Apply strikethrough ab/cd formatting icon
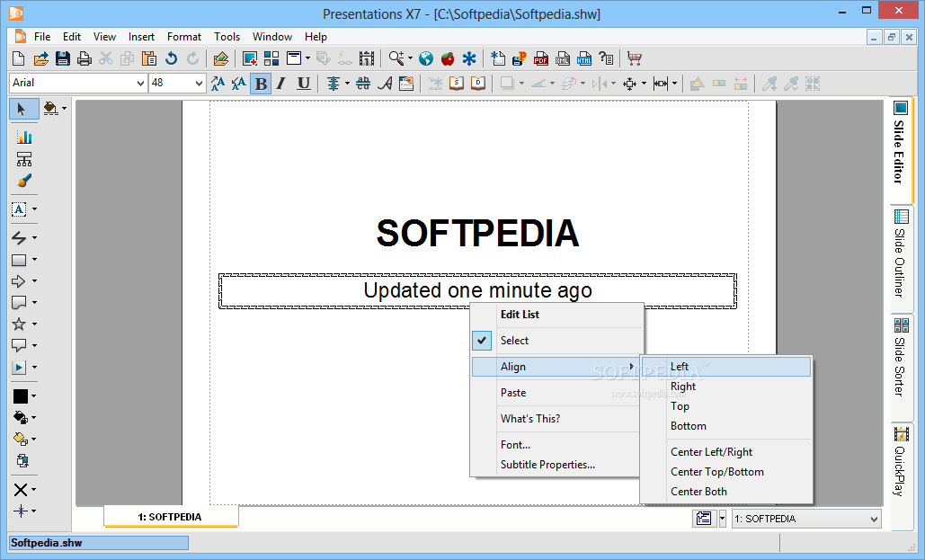 click(363, 84)
